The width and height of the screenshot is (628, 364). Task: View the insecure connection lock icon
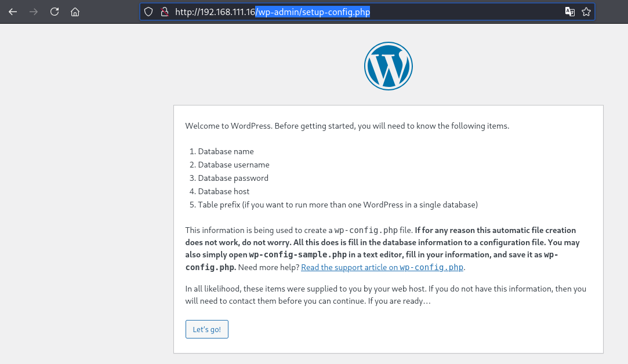pos(165,12)
